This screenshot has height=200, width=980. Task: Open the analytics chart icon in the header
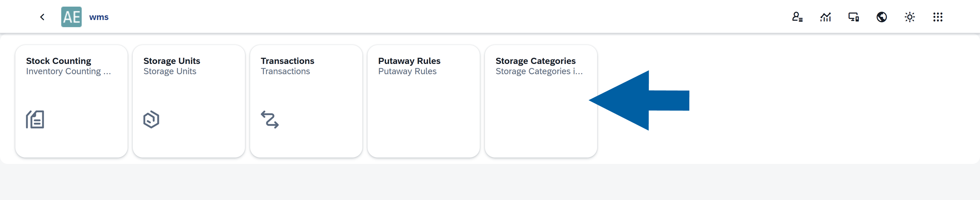pos(825,17)
